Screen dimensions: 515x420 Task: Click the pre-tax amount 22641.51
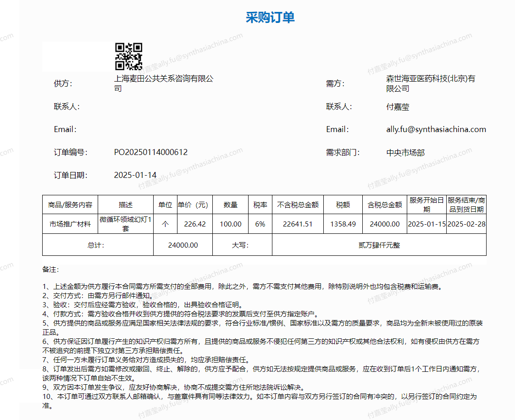(298, 224)
